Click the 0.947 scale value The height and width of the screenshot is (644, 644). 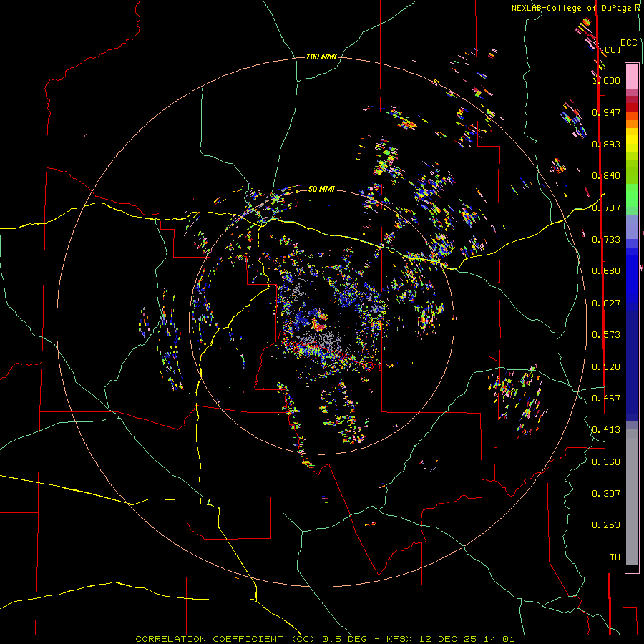(607, 112)
